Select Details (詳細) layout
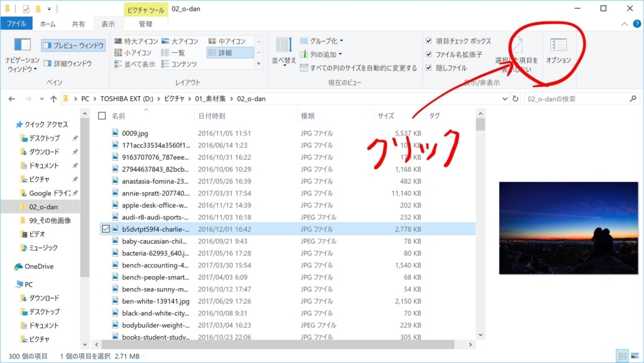The height and width of the screenshot is (363, 644). 230,53
